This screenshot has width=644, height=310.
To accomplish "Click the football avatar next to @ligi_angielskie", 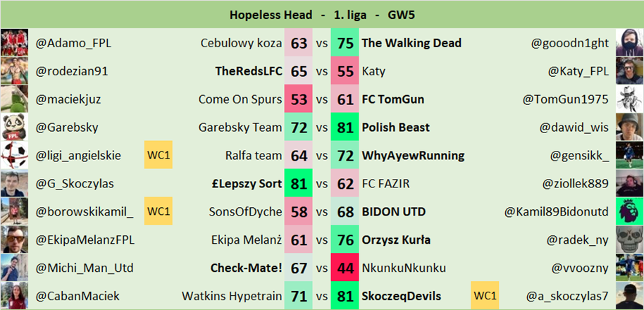I will point(14,156).
